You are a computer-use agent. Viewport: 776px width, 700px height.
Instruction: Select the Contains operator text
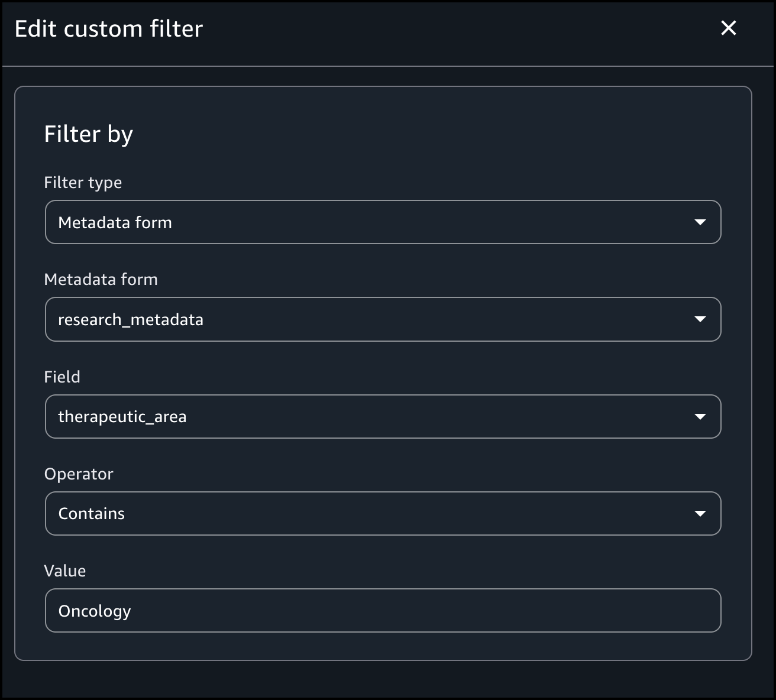pyautogui.click(x=92, y=513)
